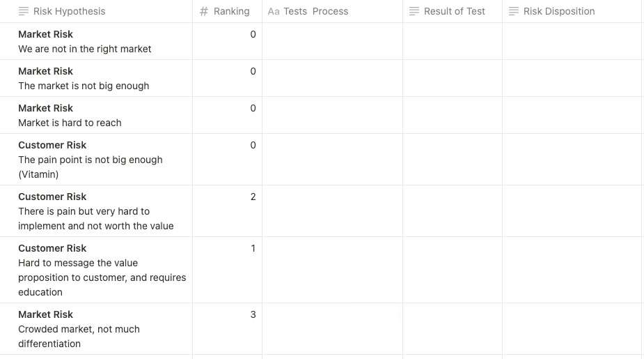Select the Risk Disposition column header

(x=558, y=11)
